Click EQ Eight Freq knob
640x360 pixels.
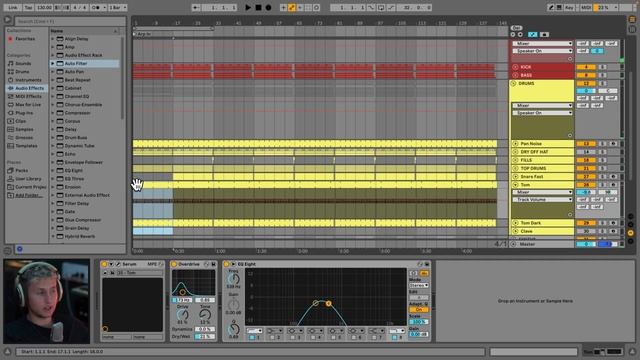click(233, 279)
